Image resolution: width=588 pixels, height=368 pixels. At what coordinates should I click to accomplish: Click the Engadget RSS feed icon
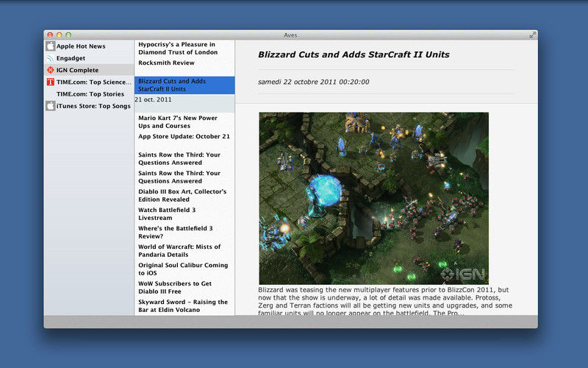(50, 58)
